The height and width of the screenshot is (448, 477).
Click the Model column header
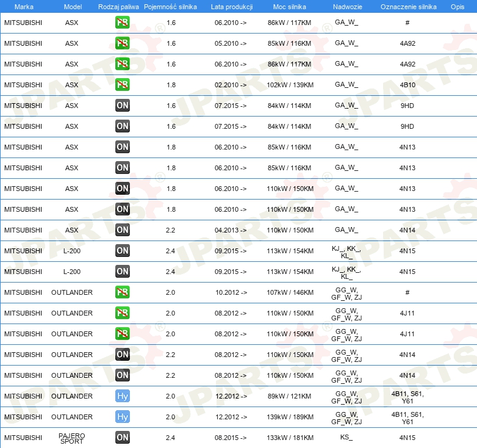72,7
